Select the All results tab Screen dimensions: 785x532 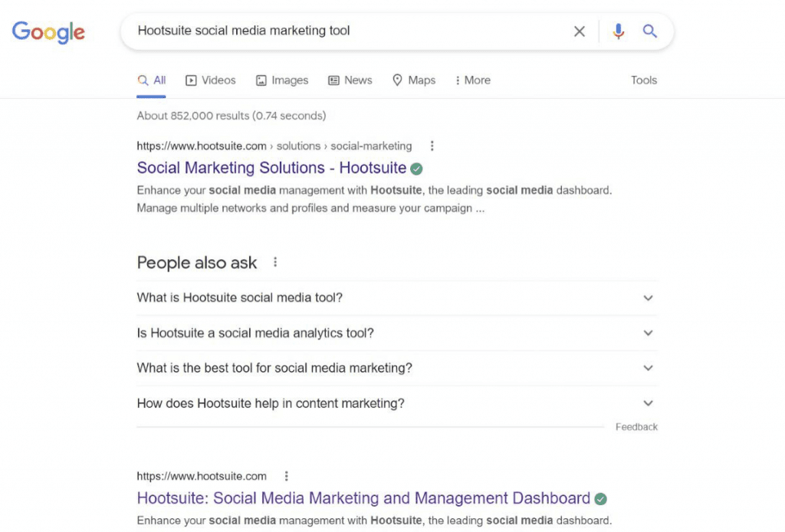(151, 80)
